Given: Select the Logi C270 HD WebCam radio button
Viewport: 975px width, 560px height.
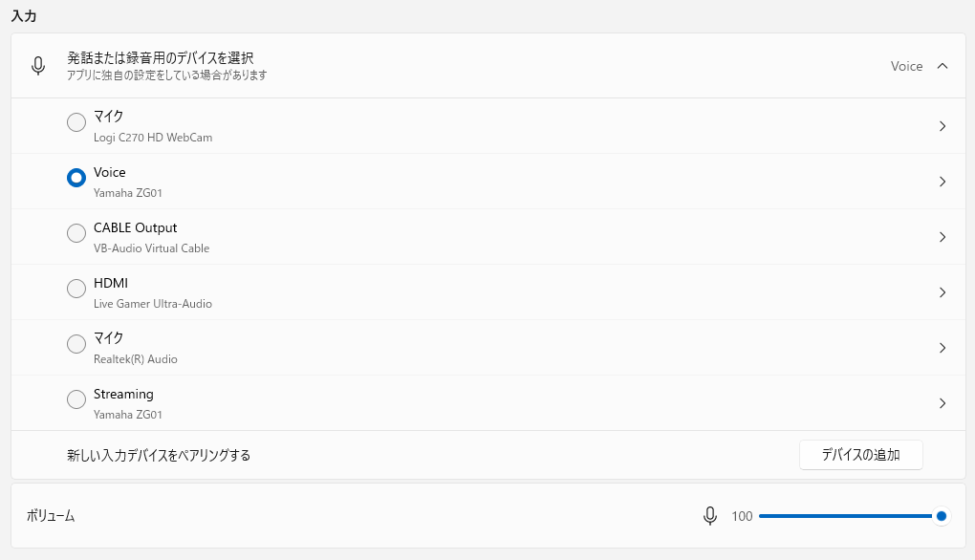Looking at the screenshot, I should tap(76, 121).
